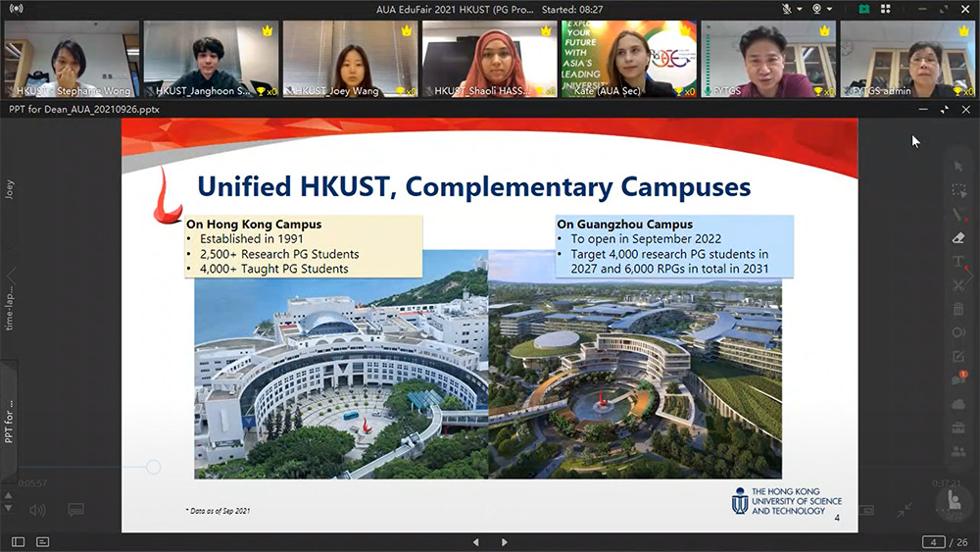
Task: Minimize the PPT sharing panel
Action: (923, 110)
